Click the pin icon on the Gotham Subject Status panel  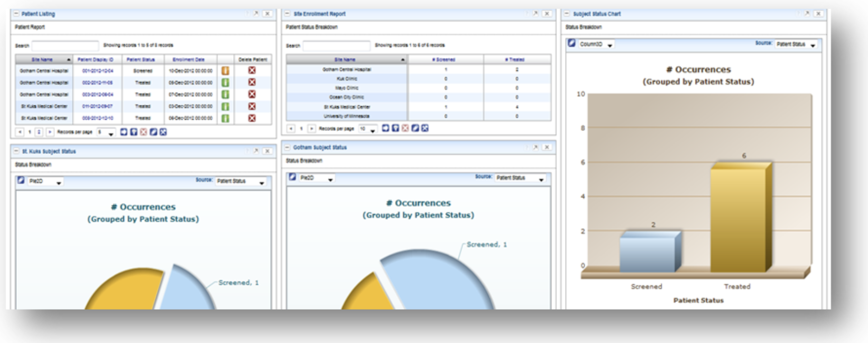pyautogui.click(x=535, y=147)
